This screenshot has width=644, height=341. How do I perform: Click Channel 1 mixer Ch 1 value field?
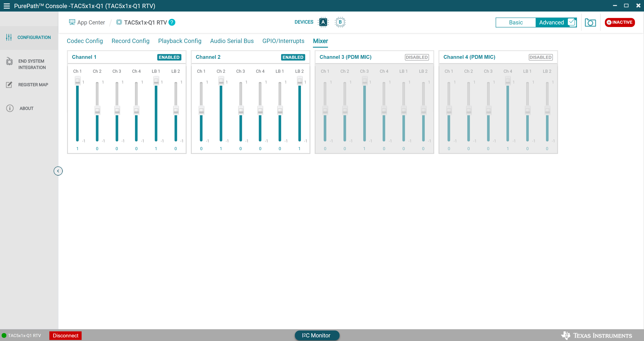[78, 149]
